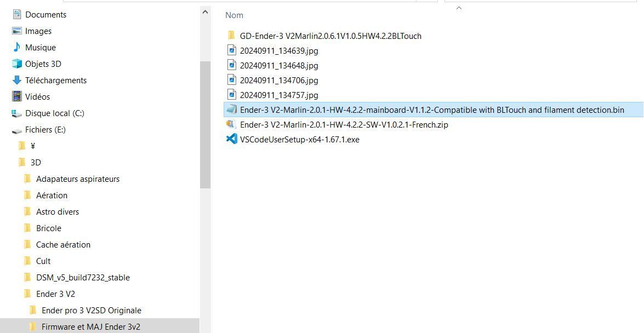Open Objets 3D

tap(43, 64)
